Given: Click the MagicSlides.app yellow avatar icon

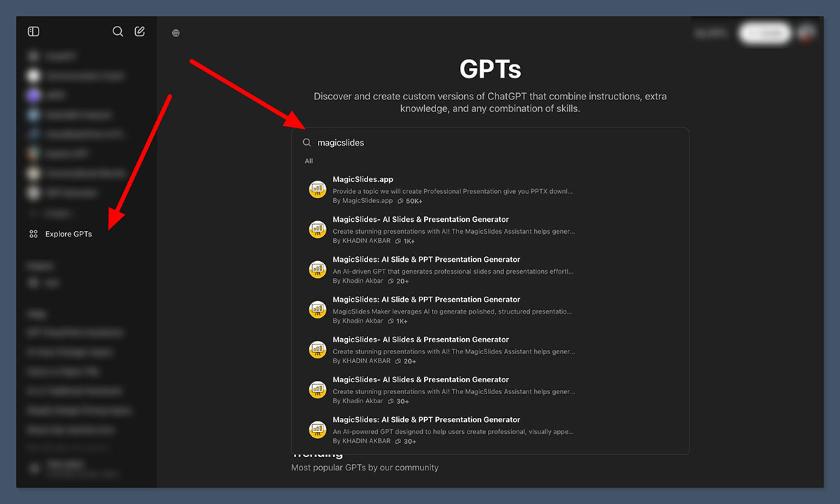Looking at the screenshot, I should point(317,189).
